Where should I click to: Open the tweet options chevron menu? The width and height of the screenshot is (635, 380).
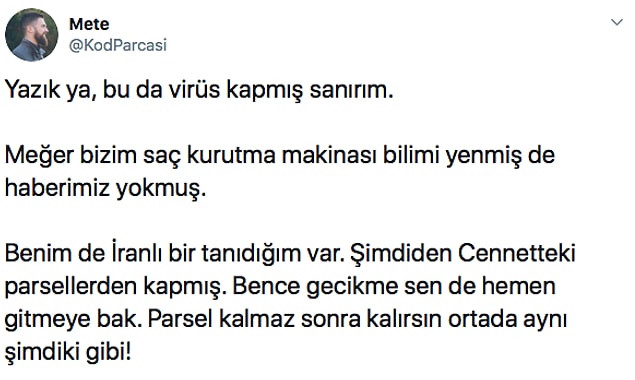[616, 23]
